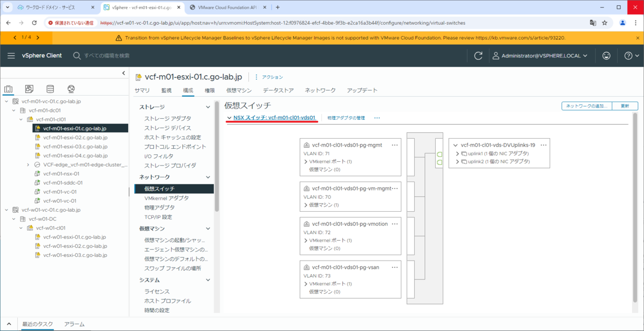Click the 物理アダプタの管理 link
This screenshot has width=644, height=331.
coord(346,118)
